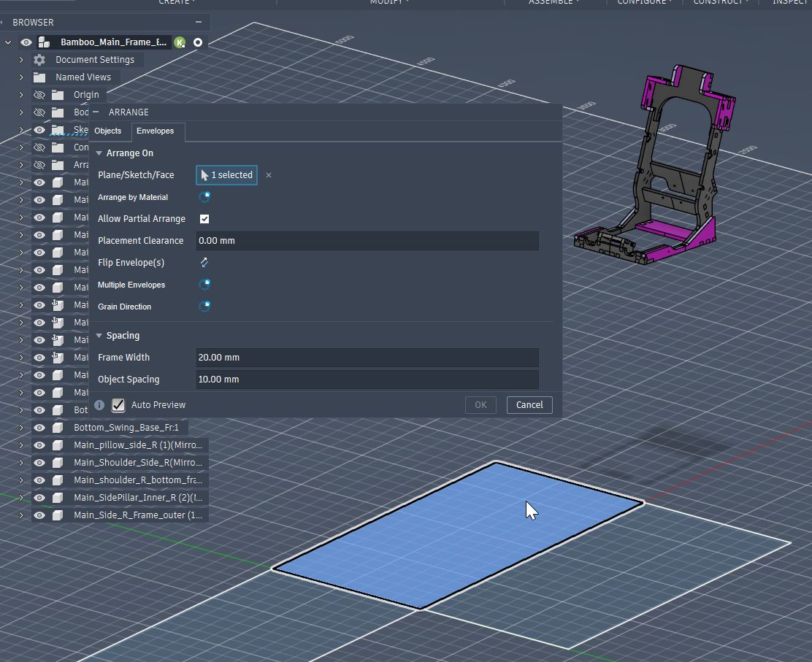Select the Envelopes tab
The image size is (812, 662).
(156, 131)
